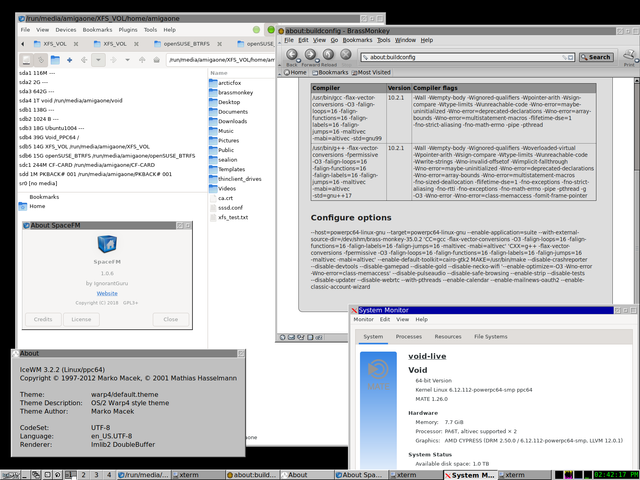This screenshot has width=640, height=480.
Task: Switch to Processes tab in System Monitor
Action: (x=409, y=337)
